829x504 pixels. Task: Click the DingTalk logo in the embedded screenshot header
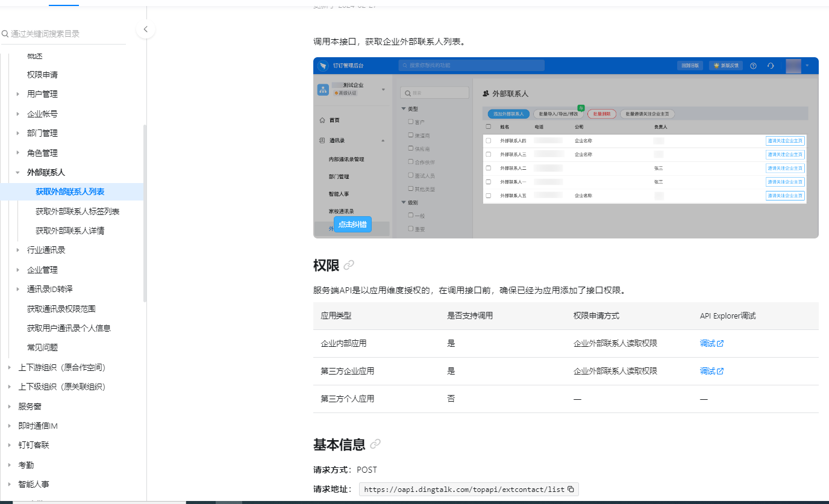pos(324,65)
